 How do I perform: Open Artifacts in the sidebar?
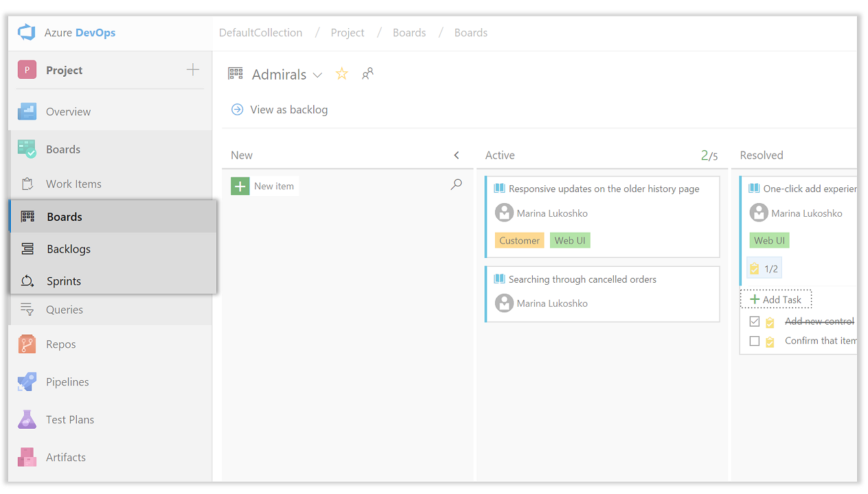pos(65,458)
